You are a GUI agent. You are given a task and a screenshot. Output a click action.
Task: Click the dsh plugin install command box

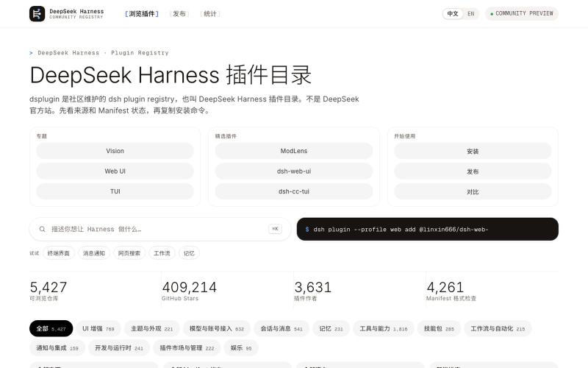click(428, 229)
